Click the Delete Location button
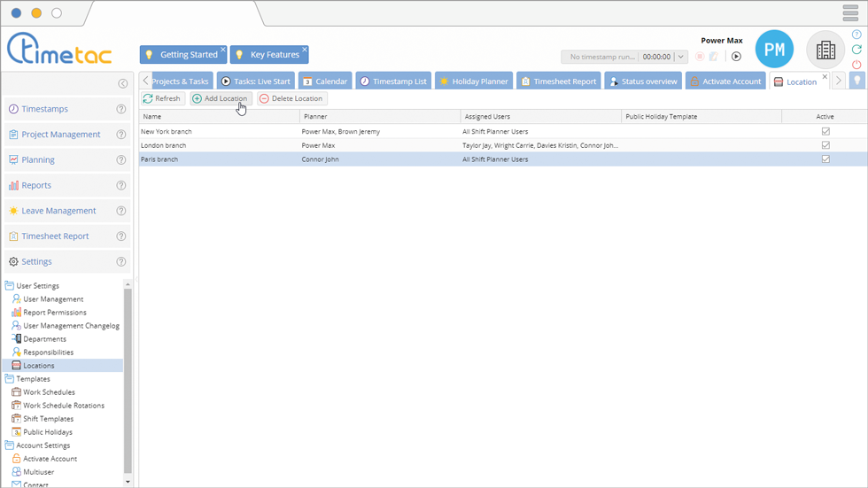 (x=291, y=98)
